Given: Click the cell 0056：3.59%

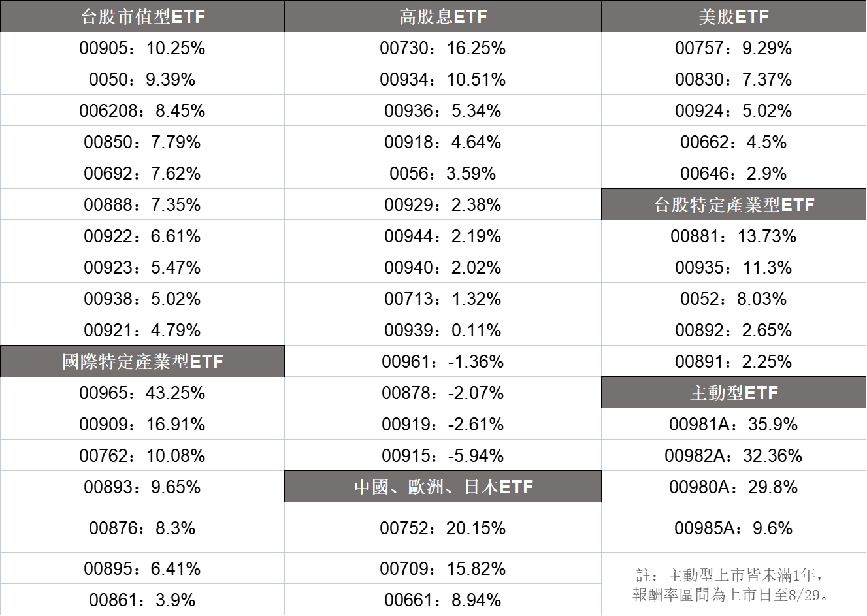Looking at the screenshot, I should 443,173.
